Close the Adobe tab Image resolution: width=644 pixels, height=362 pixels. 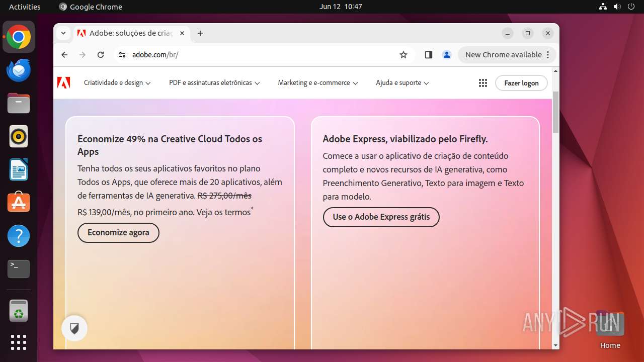pos(182,33)
